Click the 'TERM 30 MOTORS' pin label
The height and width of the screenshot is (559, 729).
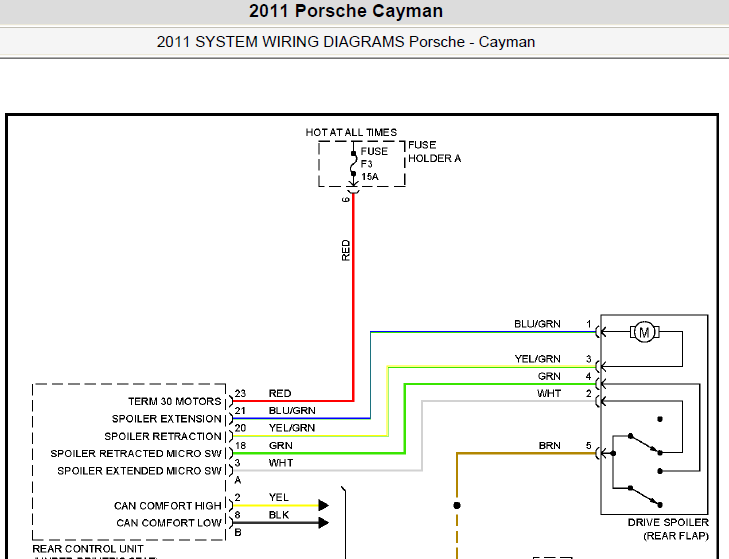[x=175, y=401]
